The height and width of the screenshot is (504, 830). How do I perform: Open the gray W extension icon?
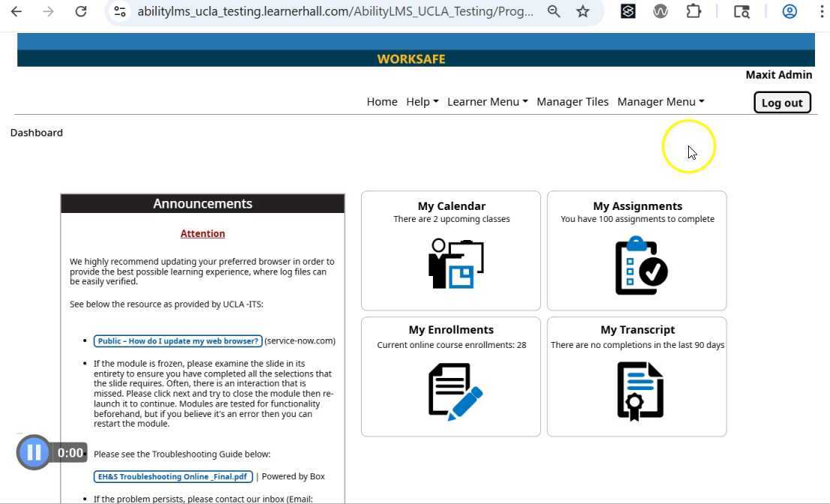click(x=660, y=11)
